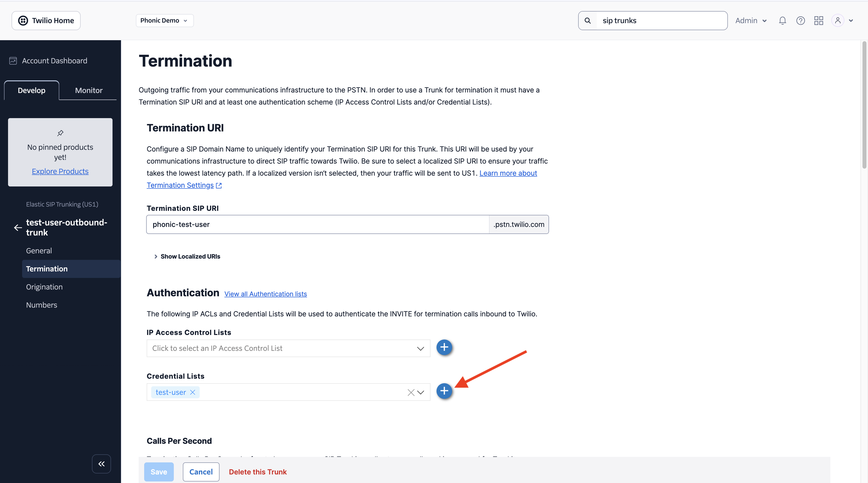The image size is (868, 483).
Task: Collapse the sidebar with double-chevron icon
Action: tap(101, 464)
